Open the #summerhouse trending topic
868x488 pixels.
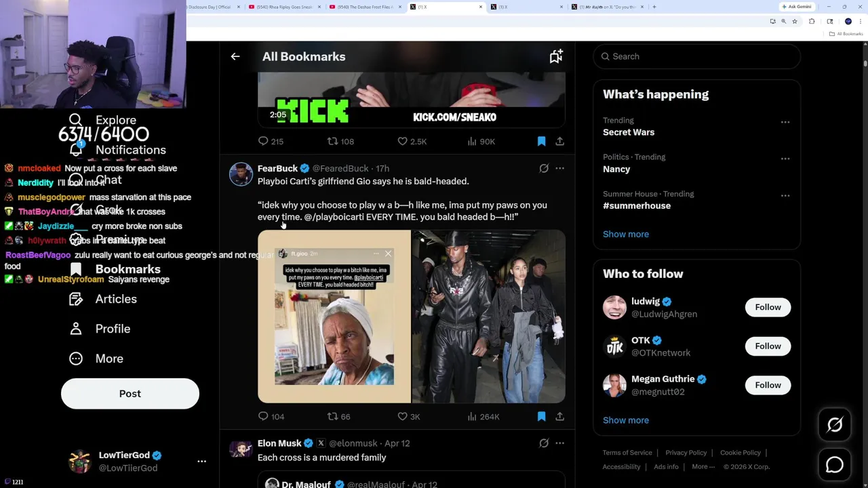click(x=637, y=205)
